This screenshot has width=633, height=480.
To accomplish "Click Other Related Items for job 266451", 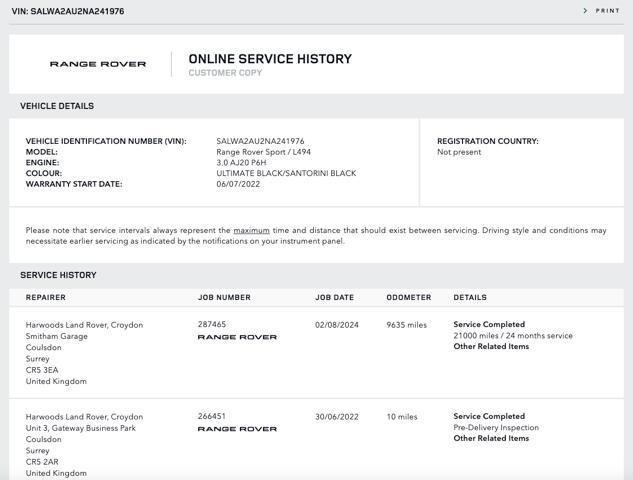I will coord(491,438).
